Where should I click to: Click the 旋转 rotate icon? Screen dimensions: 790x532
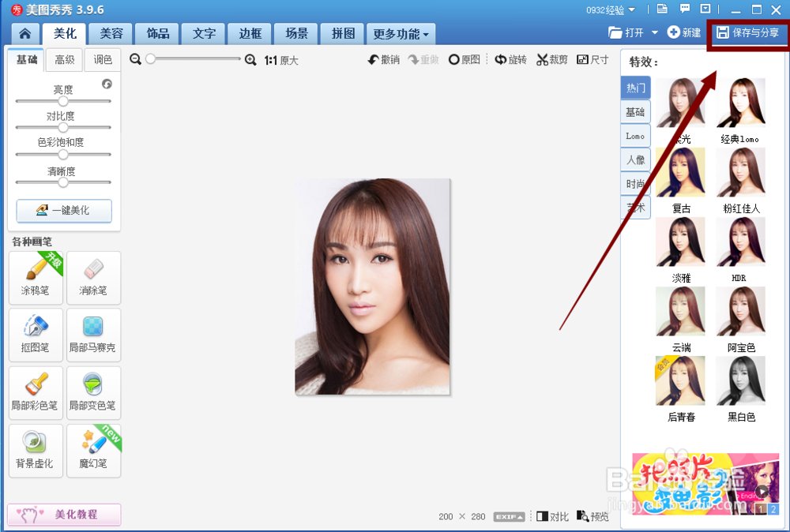point(510,59)
